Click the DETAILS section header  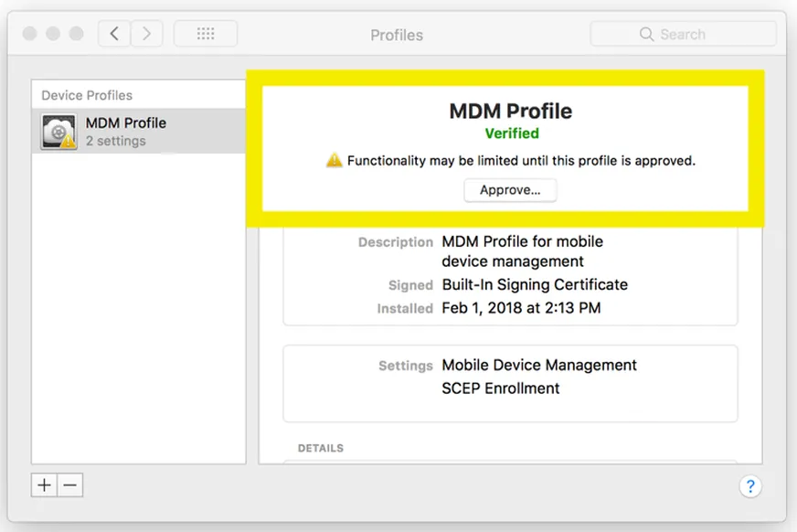click(x=322, y=448)
